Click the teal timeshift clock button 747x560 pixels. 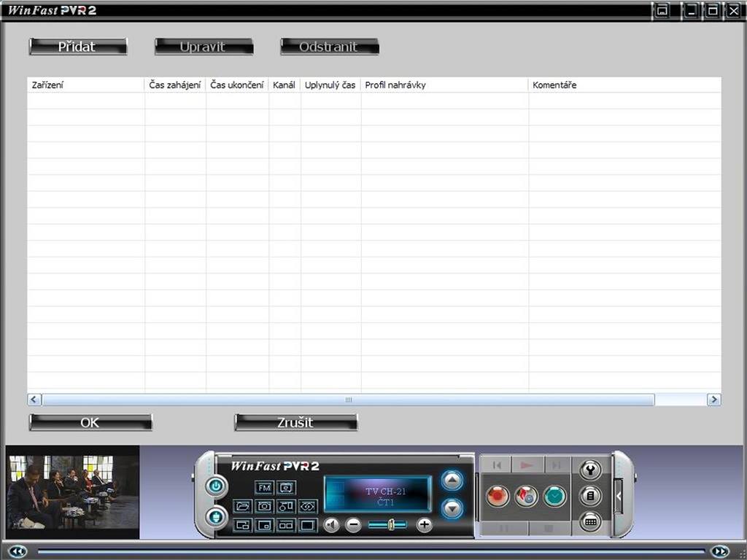pyautogui.click(x=554, y=496)
